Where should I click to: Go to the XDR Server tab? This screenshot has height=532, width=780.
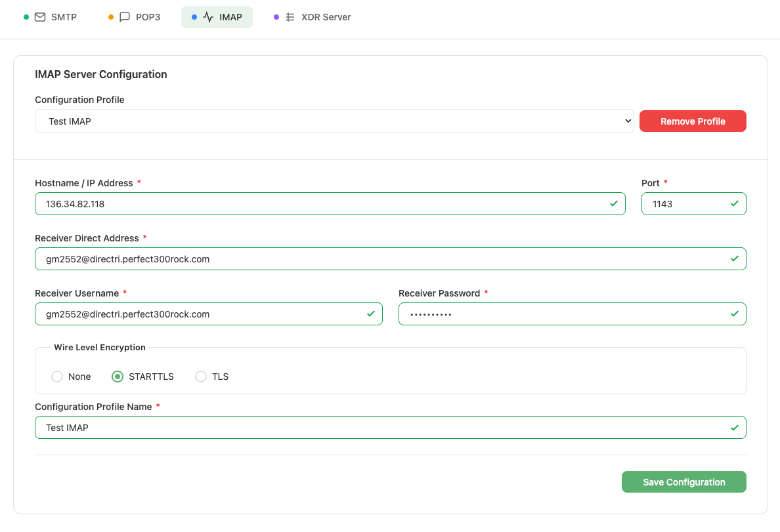coord(313,18)
